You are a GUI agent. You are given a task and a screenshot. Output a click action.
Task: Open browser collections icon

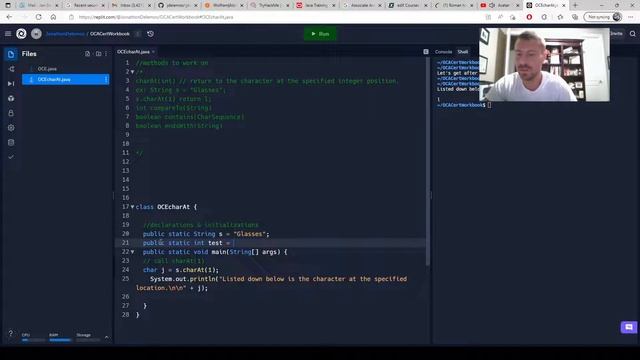tap(575, 17)
